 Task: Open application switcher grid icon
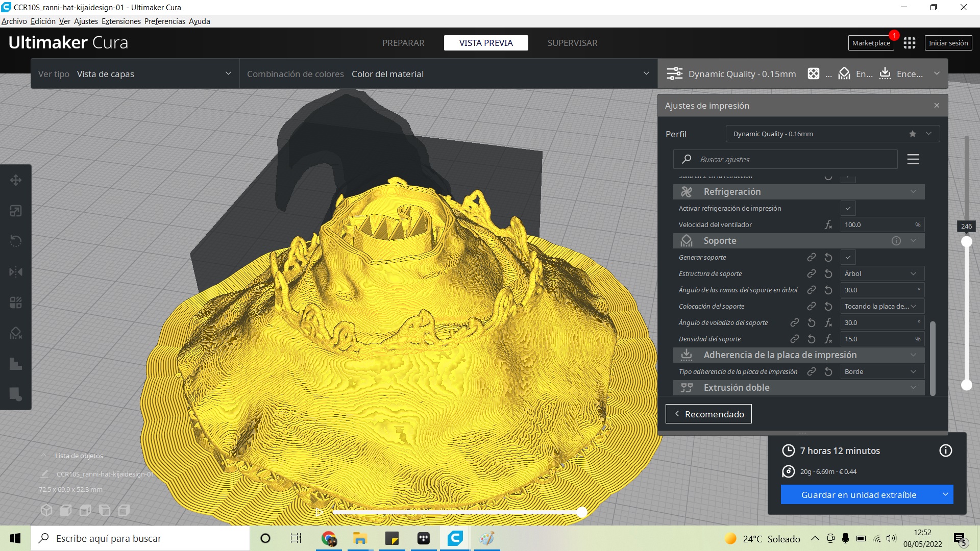[909, 43]
